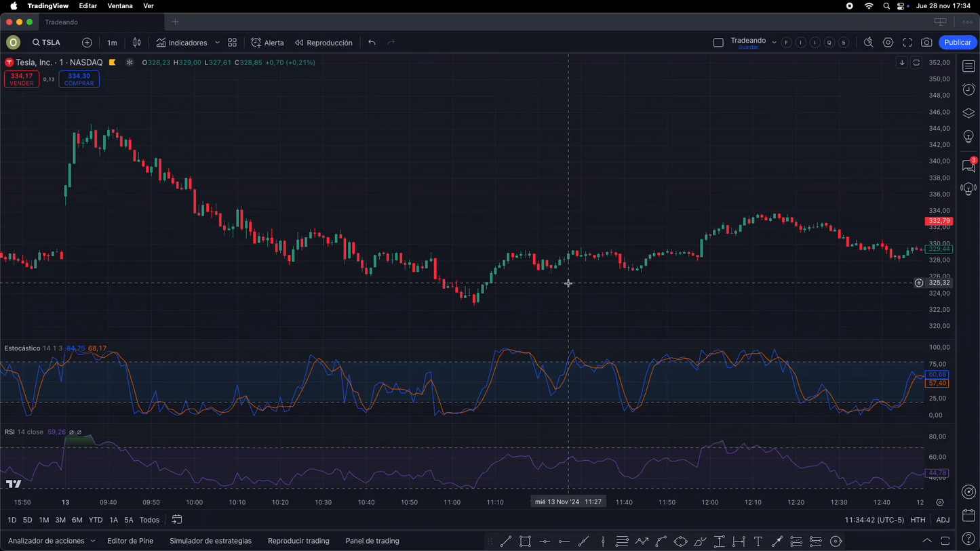This screenshot has height=551, width=980.
Task: Expand the Analizador de acciones dropdown
Action: pyautogui.click(x=92, y=541)
